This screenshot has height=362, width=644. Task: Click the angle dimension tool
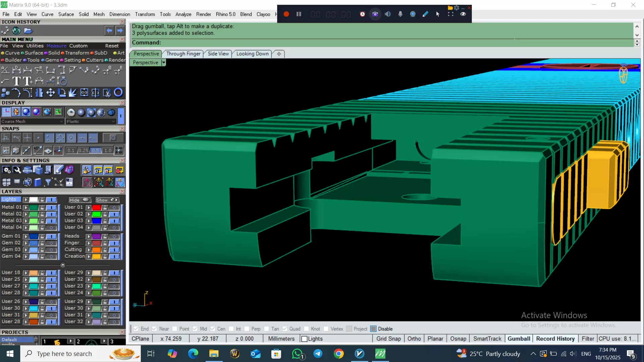coord(5,70)
